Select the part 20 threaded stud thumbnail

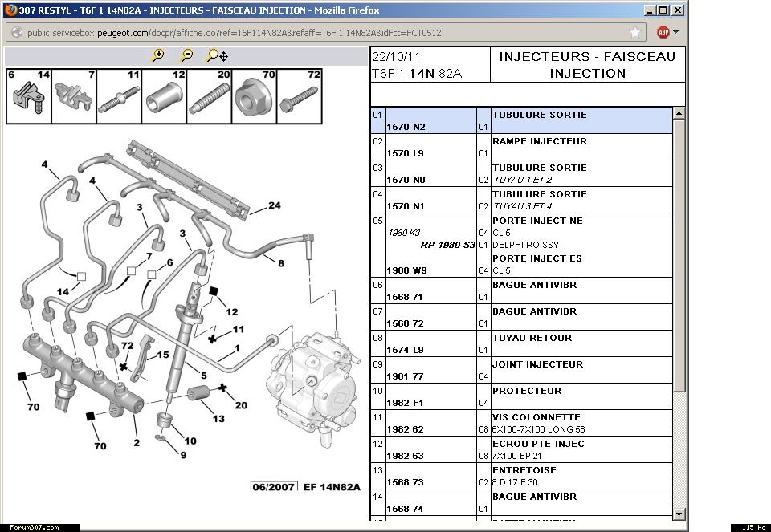[x=209, y=96]
